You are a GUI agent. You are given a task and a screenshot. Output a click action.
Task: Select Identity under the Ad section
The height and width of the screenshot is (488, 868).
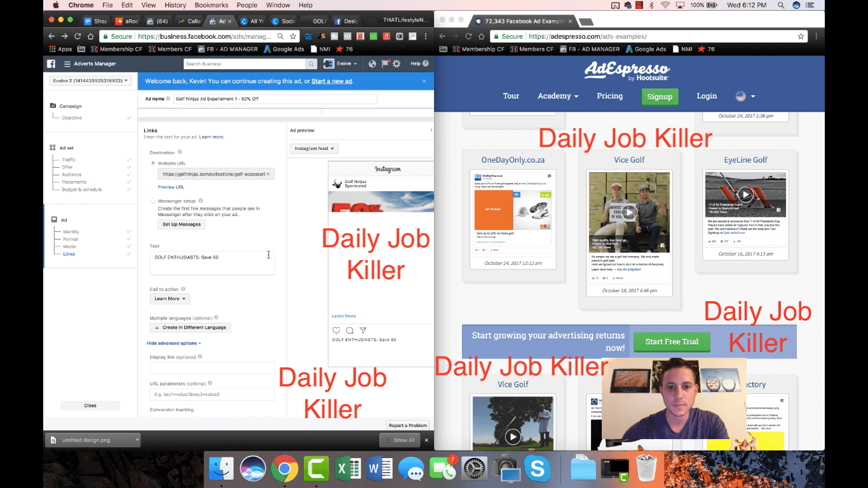(x=71, y=232)
